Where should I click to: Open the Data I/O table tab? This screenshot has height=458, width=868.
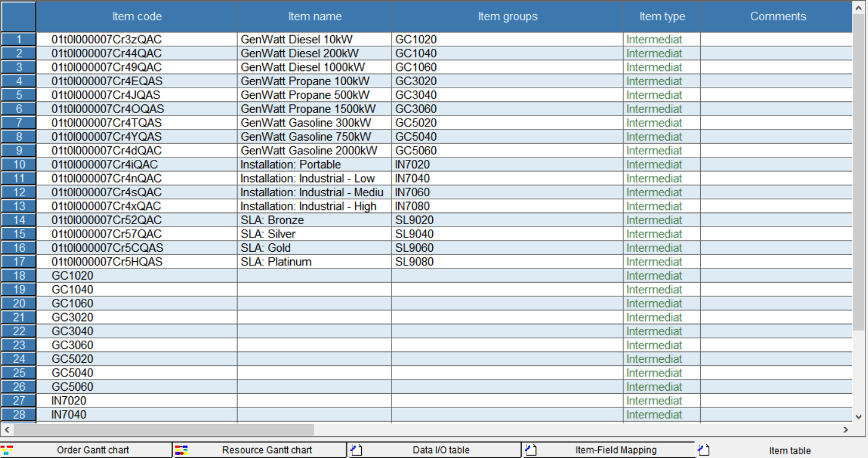[x=441, y=450]
